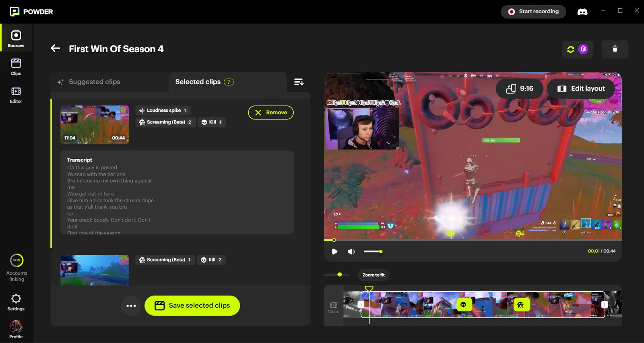Click the back arrow beside title
Screen dimensions: 644x343
56,49
